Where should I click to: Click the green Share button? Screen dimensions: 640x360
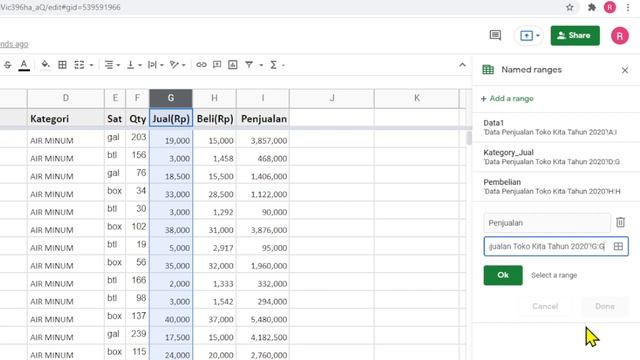coord(575,36)
